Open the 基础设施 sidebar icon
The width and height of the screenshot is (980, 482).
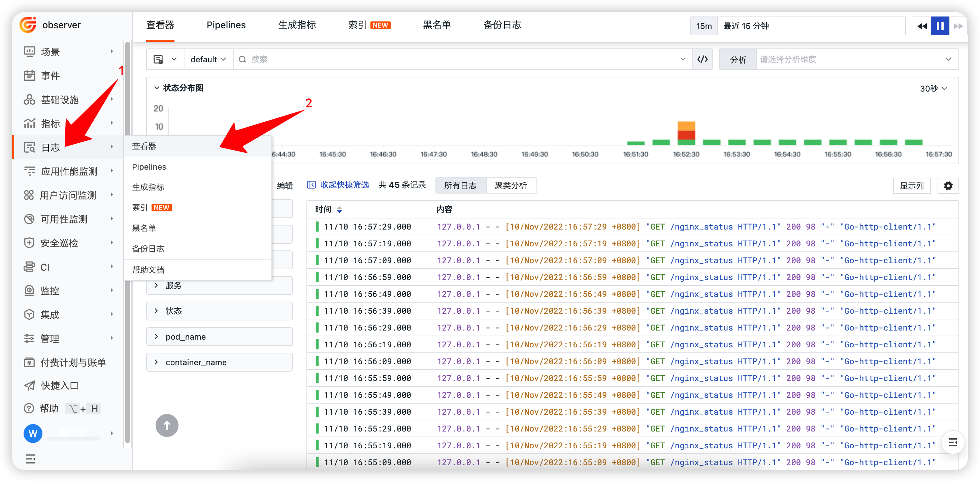30,99
